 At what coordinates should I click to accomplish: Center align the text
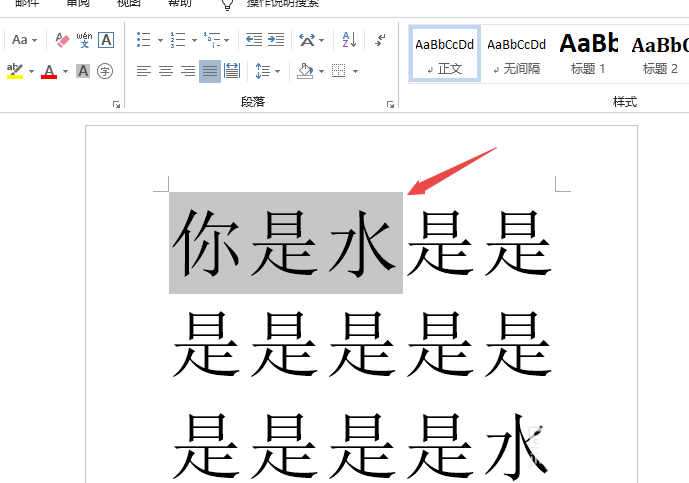click(166, 71)
